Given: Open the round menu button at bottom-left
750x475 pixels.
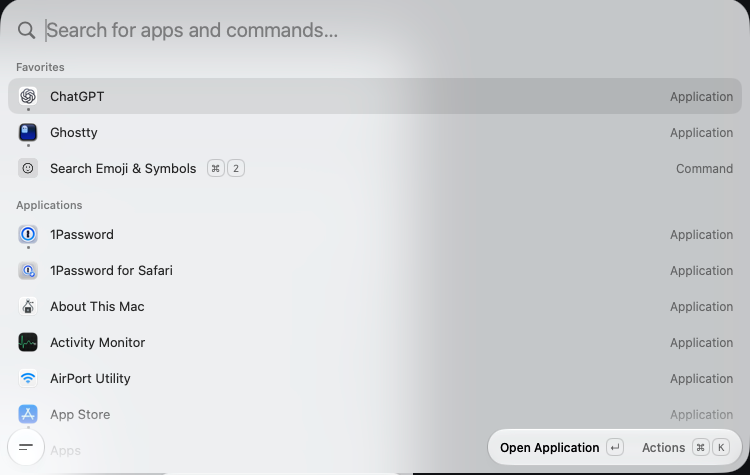Looking at the screenshot, I should pos(26,447).
